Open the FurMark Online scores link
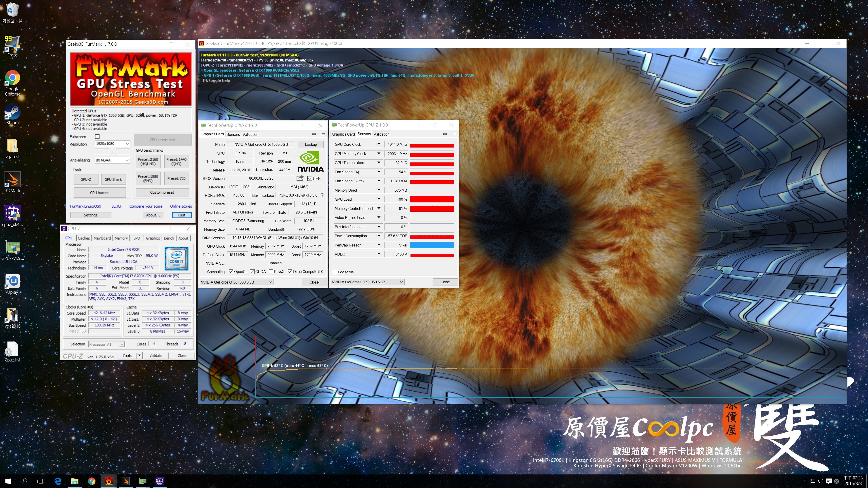 coord(181,206)
